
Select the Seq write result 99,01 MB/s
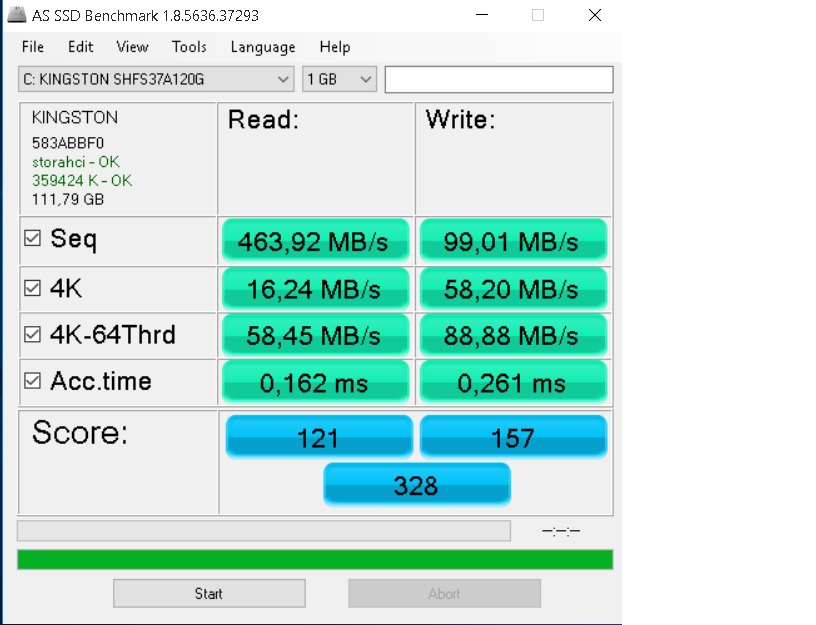pyautogui.click(x=513, y=240)
